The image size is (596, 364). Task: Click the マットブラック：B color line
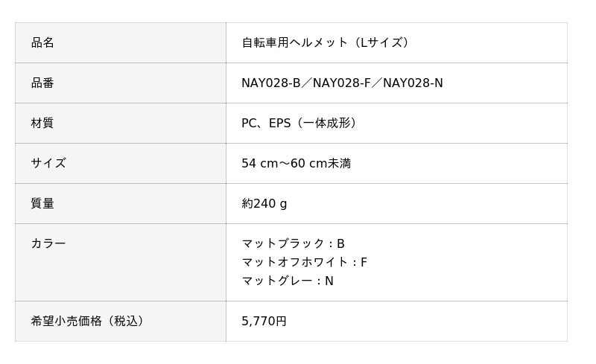[x=293, y=243]
